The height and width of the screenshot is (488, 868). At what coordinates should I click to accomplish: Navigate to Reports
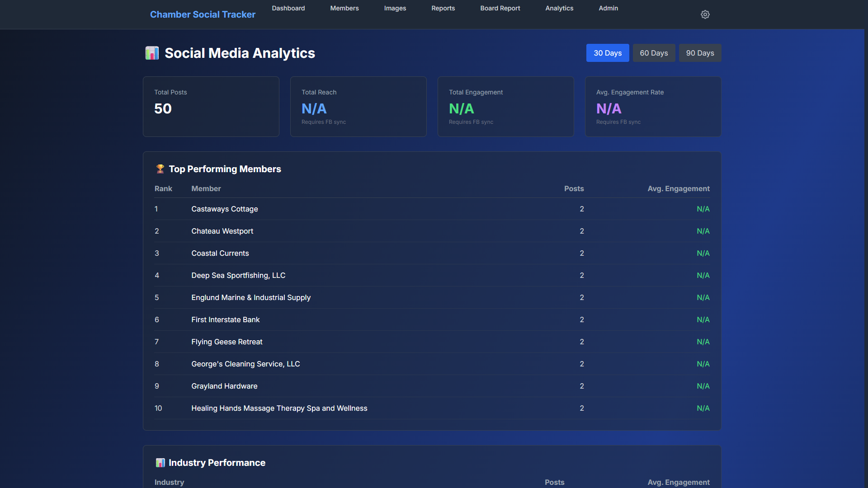pyautogui.click(x=443, y=8)
